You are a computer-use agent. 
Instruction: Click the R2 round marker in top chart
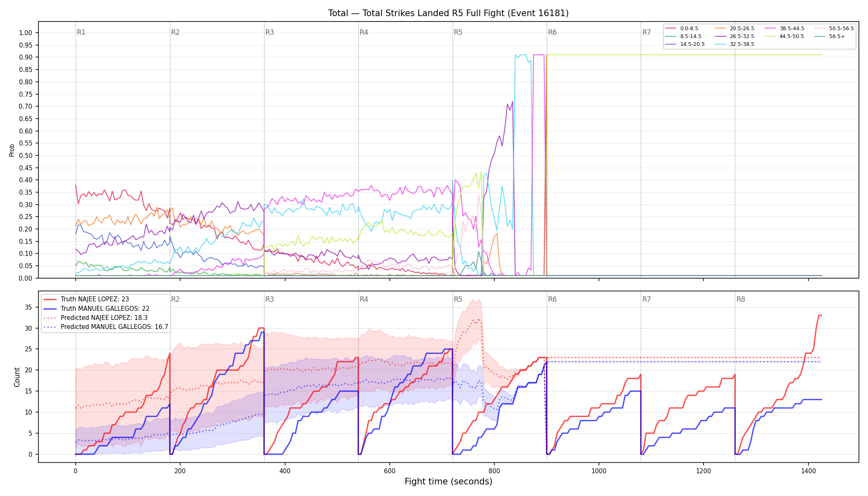pyautogui.click(x=175, y=32)
